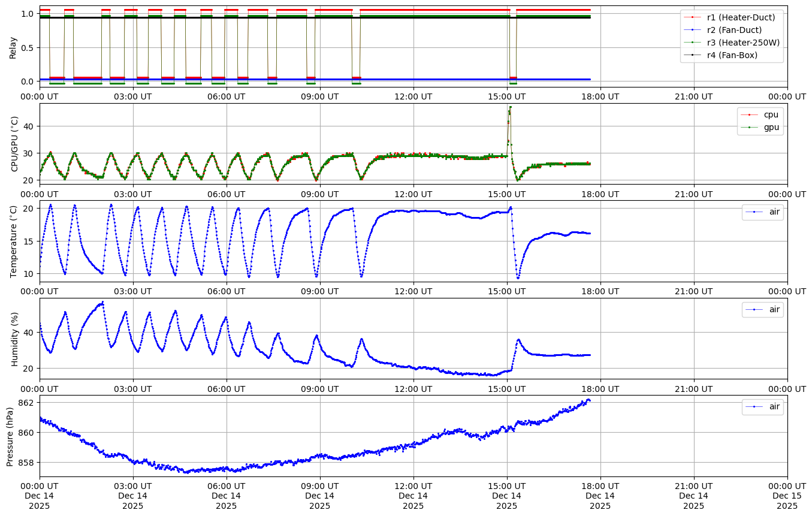
Task: Click the CPU/GPU temperature spike peak near 15:00
Action: click(510, 107)
